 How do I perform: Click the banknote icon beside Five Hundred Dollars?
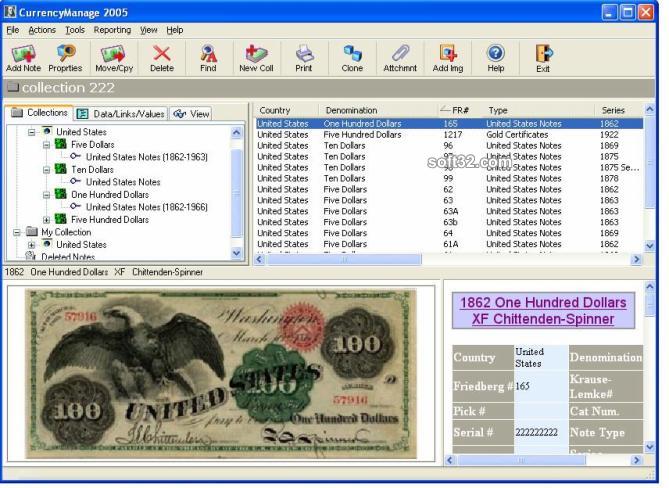(61, 219)
